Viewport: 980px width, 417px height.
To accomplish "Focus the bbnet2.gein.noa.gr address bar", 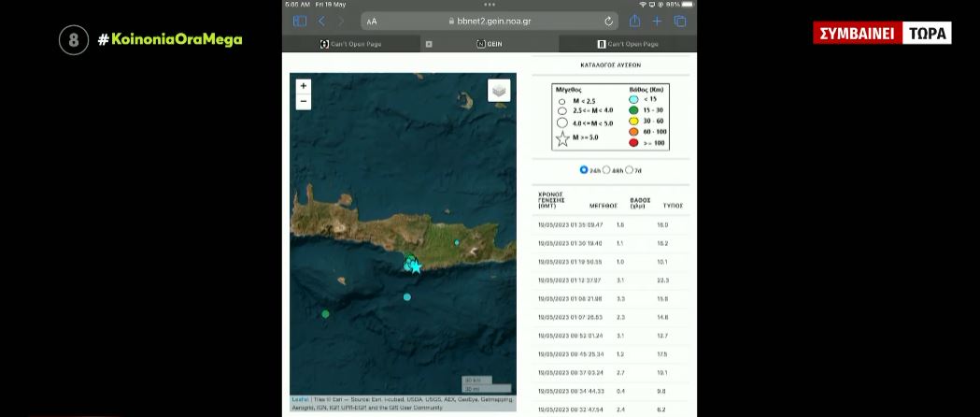I will point(490,22).
